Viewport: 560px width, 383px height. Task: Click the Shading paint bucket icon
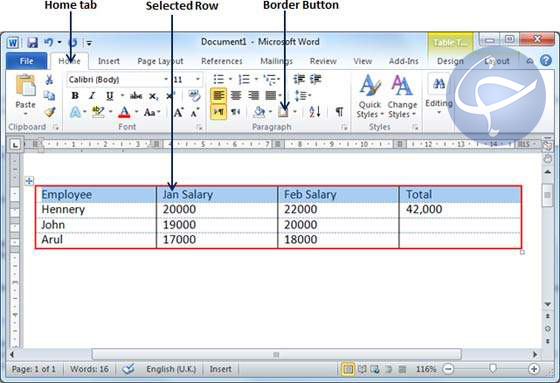pos(259,113)
